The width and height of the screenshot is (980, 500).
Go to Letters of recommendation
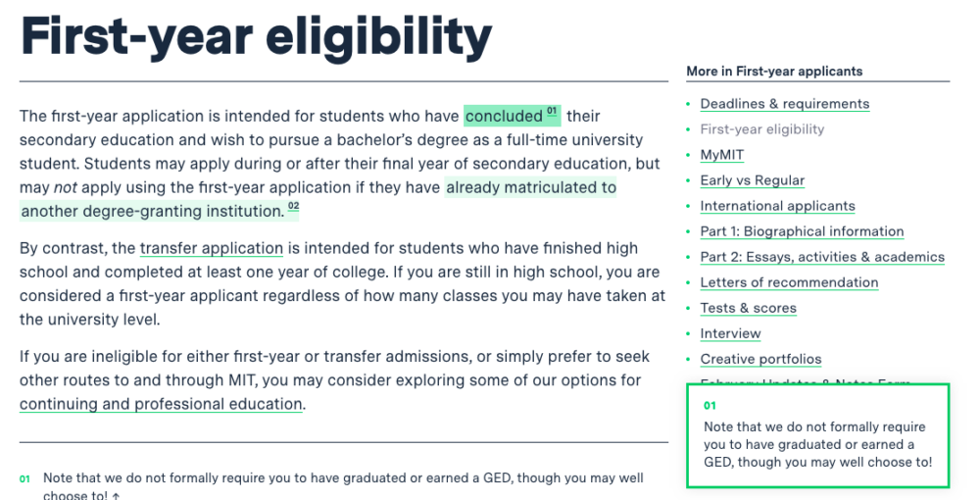click(789, 282)
